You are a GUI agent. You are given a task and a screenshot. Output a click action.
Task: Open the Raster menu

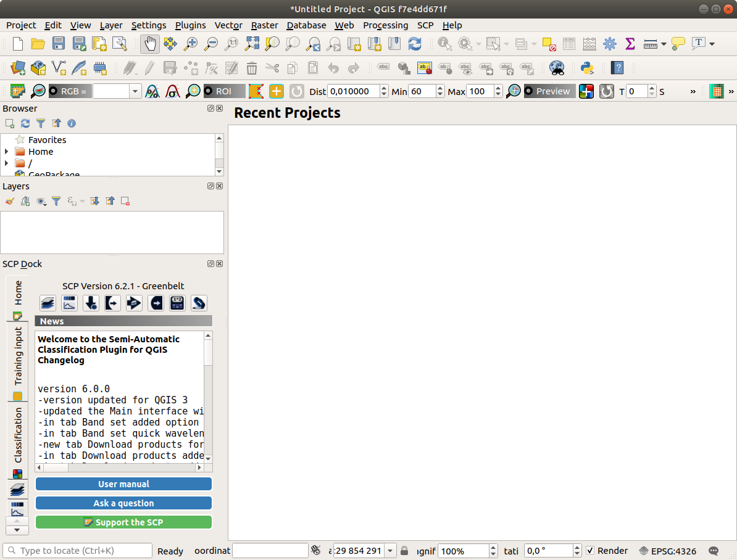(x=264, y=25)
